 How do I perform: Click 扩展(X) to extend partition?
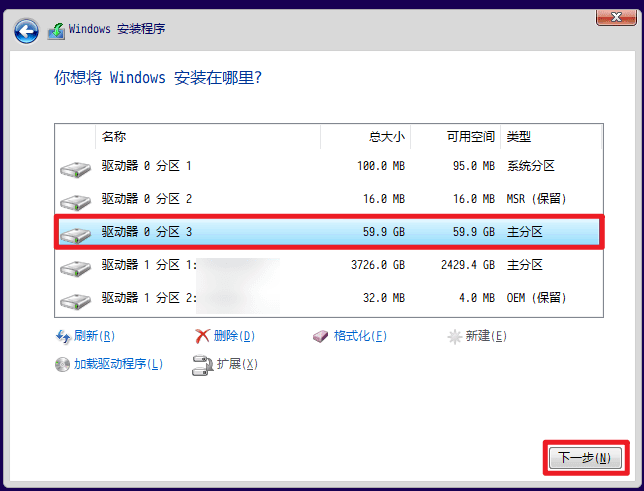237,364
